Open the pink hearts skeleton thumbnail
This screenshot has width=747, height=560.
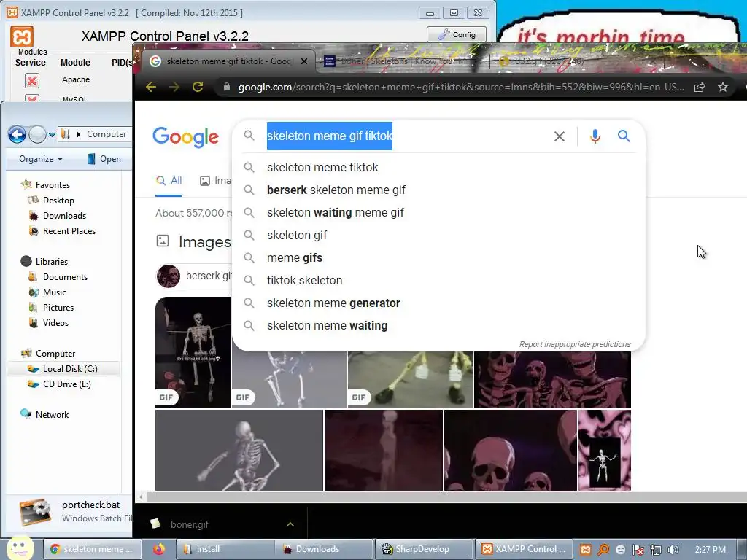tap(604, 450)
